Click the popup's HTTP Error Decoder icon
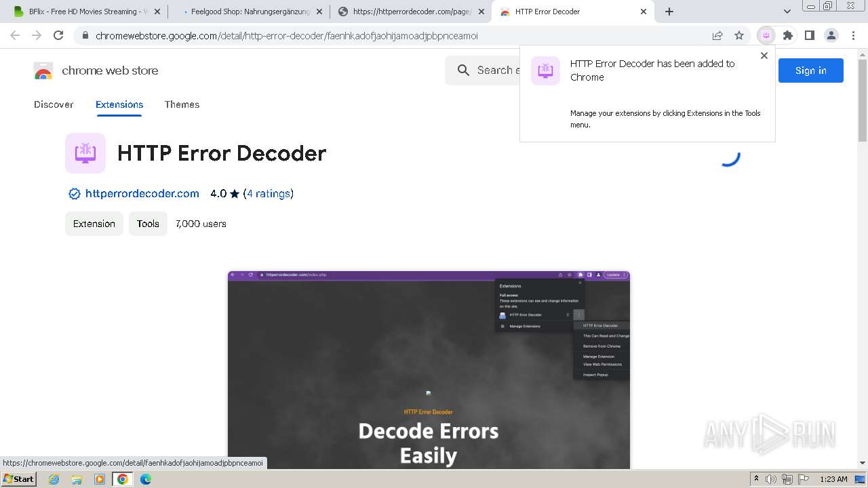This screenshot has height=488, width=868. coord(545,70)
